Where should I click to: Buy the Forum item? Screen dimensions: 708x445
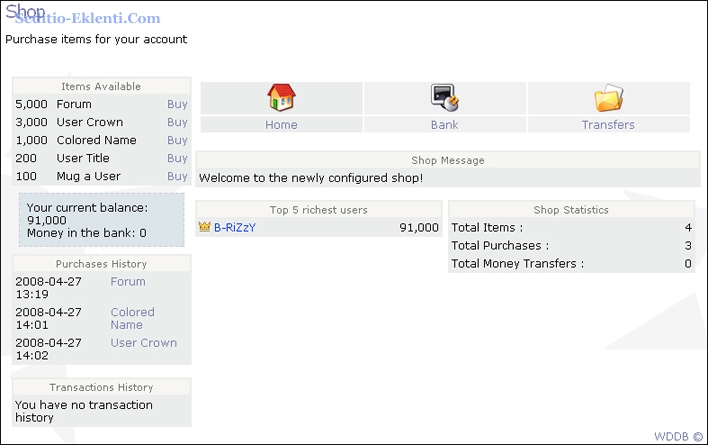(177, 104)
